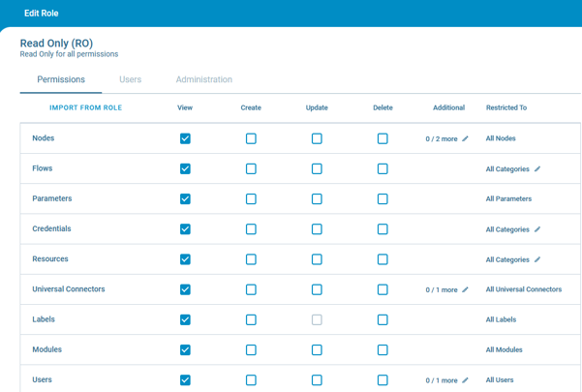Viewport: 582px width, 392px height.
Task: Edit Flows restricted categories pencil icon
Action: (537, 169)
